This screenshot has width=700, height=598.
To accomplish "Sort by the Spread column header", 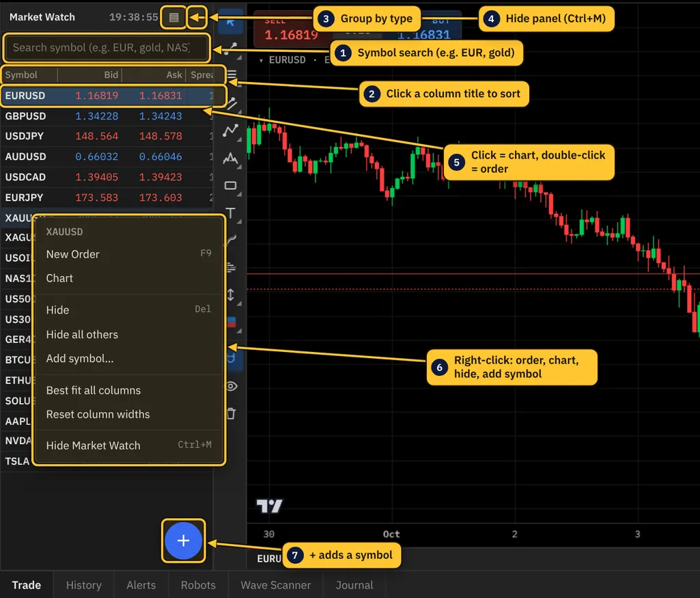I will point(201,74).
